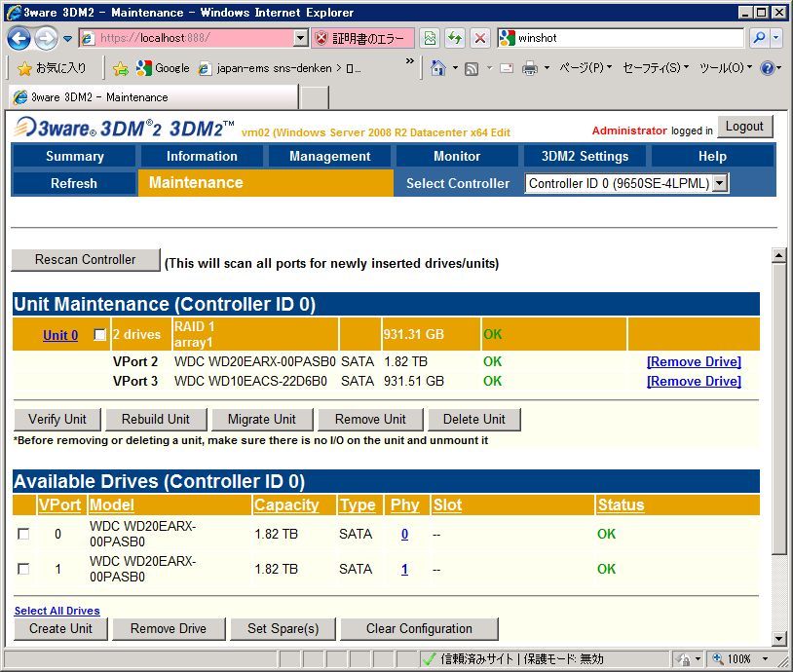This screenshot has width=793, height=672.
Task: Open the Summary navigation menu
Action: click(x=75, y=156)
